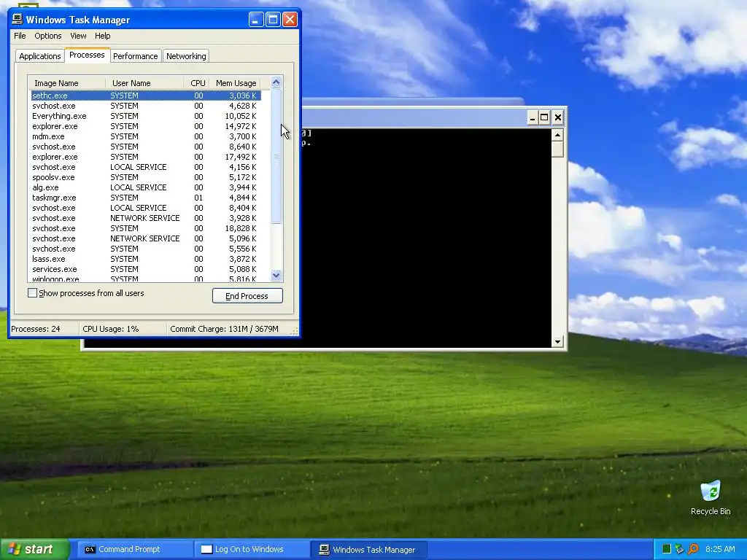Select the services.exe process
The width and height of the screenshot is (747, 560).
[146, 269]
